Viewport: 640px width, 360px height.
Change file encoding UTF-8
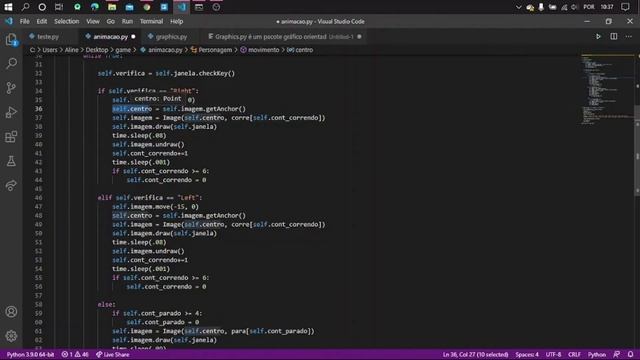click(x=553, y=354)
